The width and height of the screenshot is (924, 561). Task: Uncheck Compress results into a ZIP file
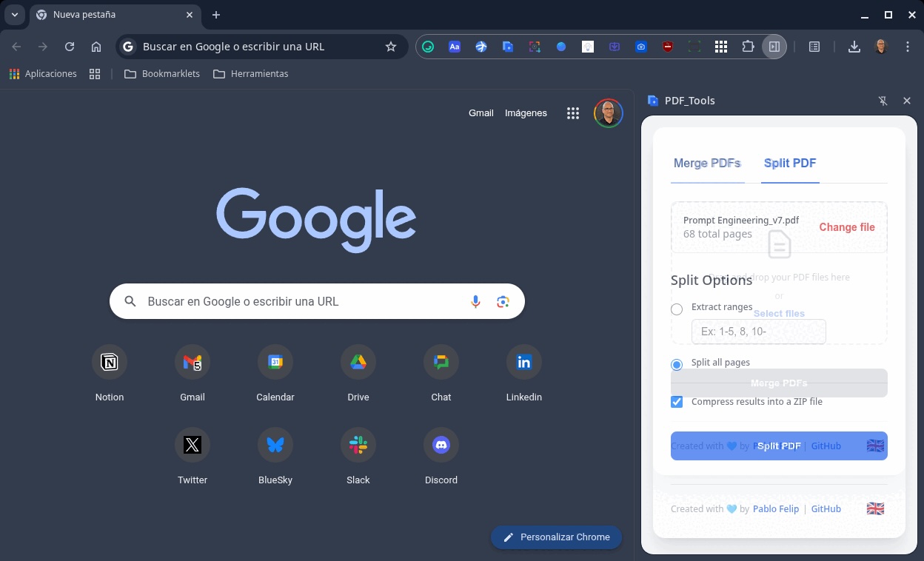677,402
